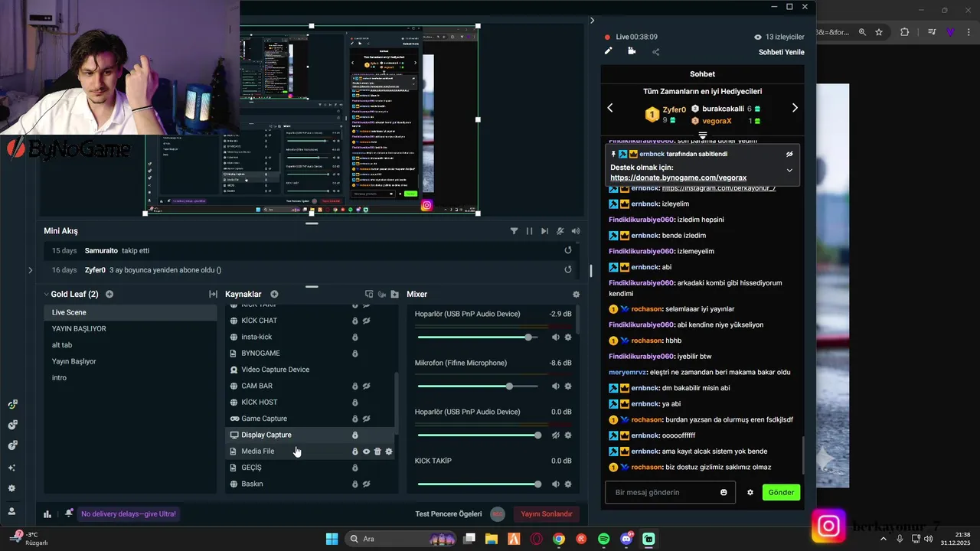The image size is (980, 551).
Task: Show the hidden KİCK CHAT source
Action: pyautogui.click(x=366, y=321)
